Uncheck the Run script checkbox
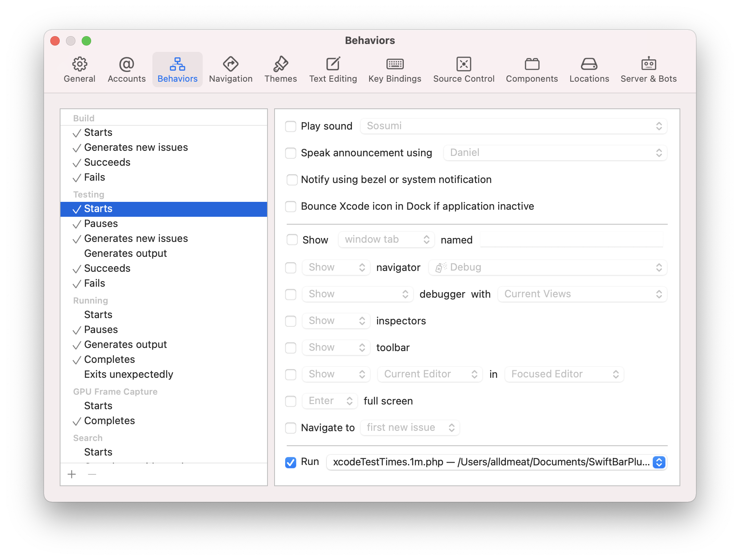 click(291, 463)
